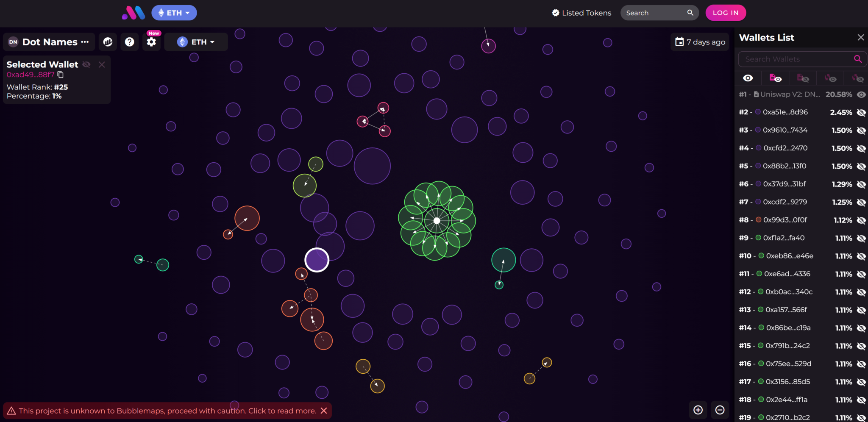
Task: Close the Wallets List panel
Action: click(x=861, y=37)
